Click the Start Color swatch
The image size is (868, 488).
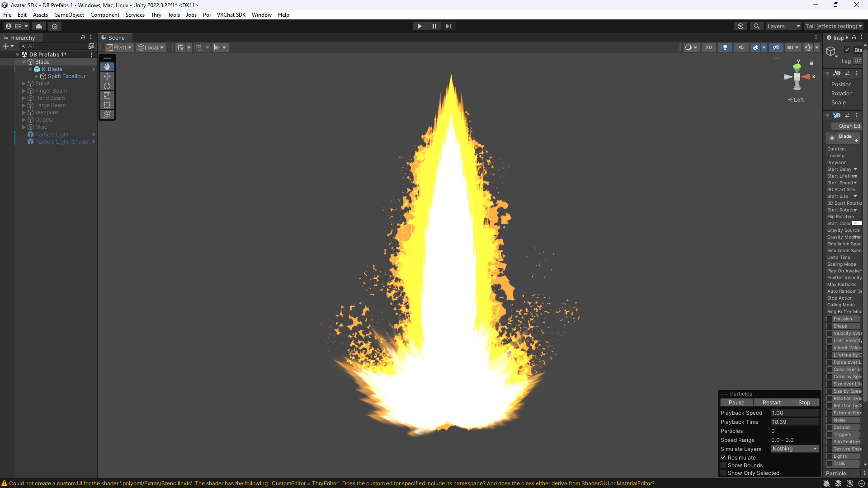[856, 223]
